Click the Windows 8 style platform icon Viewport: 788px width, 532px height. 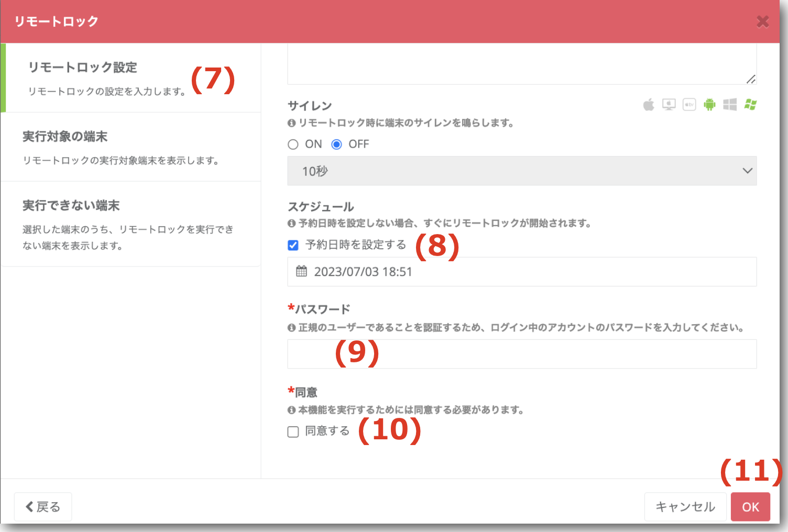tap(730, 105)
